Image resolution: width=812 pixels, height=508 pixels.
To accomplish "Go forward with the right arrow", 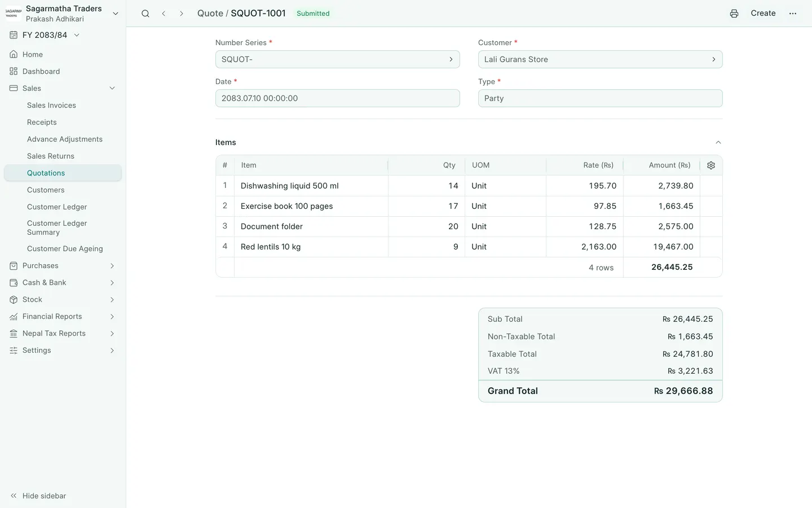I will [x=182, y=14].
